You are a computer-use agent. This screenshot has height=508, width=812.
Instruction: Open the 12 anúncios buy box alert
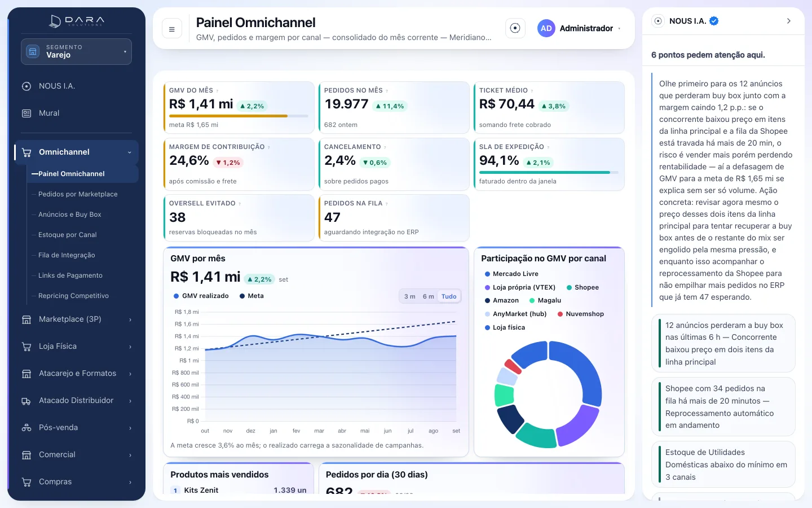(x=723, y=343)
